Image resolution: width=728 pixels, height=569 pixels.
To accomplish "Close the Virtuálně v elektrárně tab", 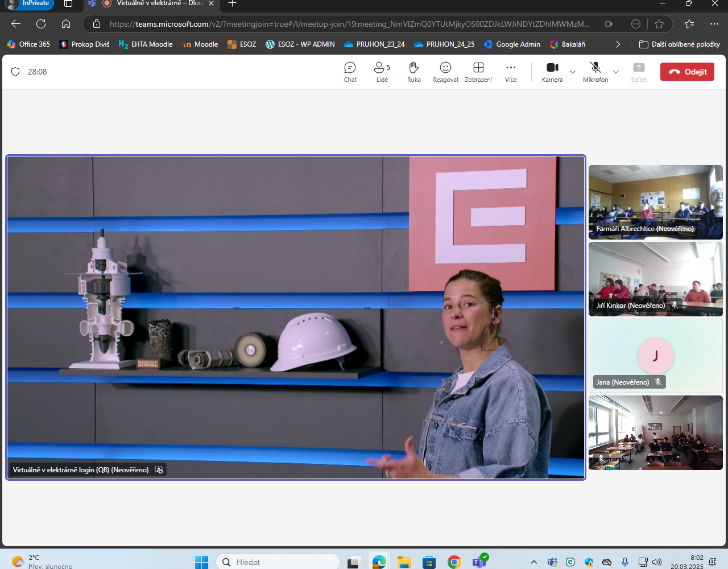I will [x=211, y=3].
